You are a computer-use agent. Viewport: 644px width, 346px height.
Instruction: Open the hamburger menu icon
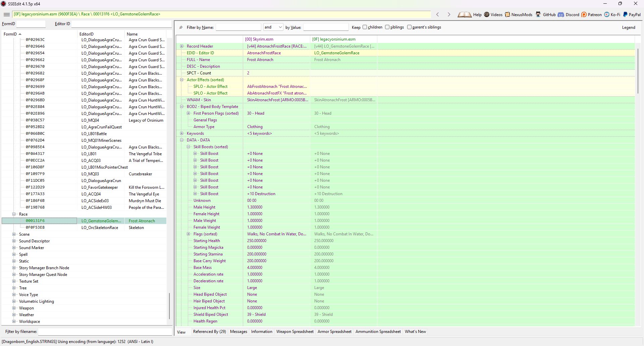[7, 14]
